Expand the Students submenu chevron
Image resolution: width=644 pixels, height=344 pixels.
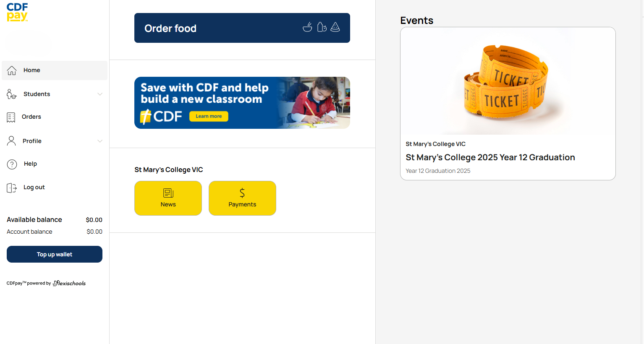click(100, 94)
